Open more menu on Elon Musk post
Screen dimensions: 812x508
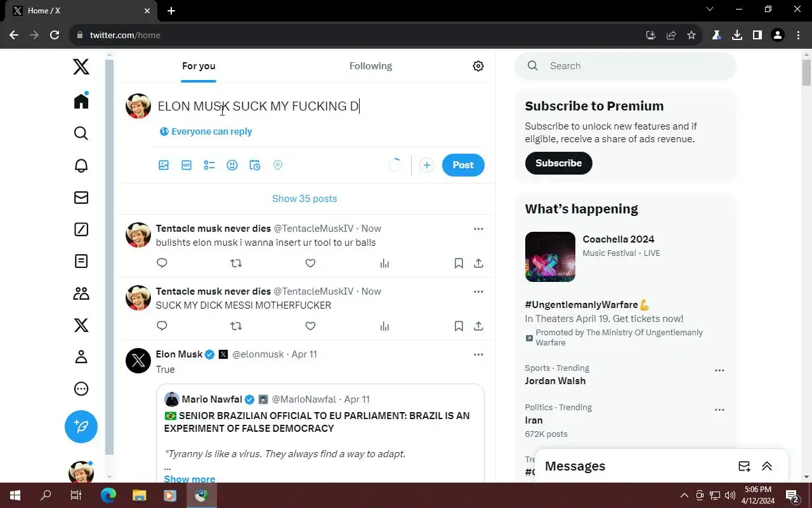click(x=478, y=354)
